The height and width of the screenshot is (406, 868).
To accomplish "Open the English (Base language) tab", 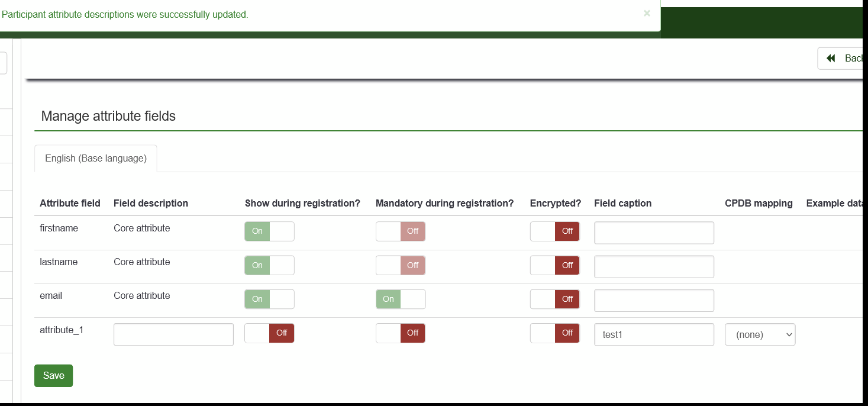I will [96, 159].
